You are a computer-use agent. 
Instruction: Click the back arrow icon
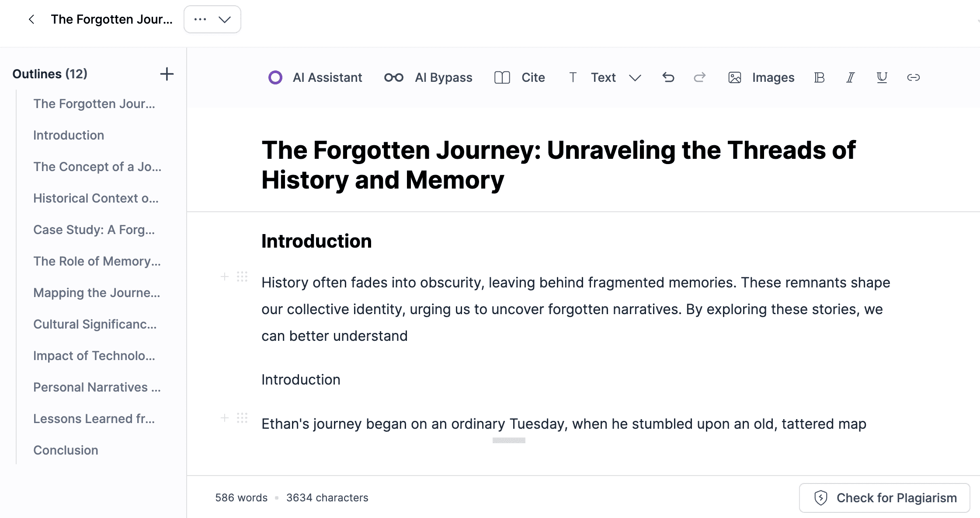point(31,19)
